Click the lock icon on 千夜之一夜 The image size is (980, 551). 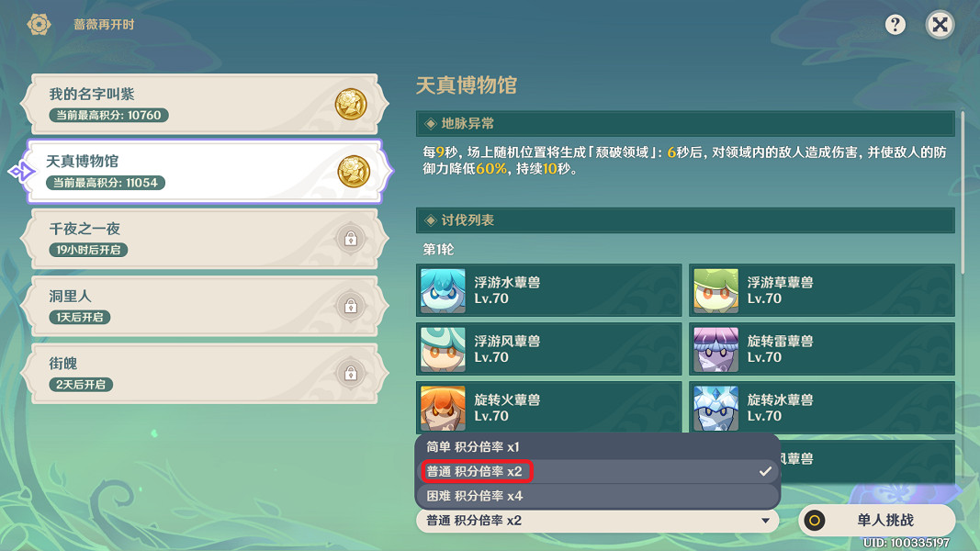pyautogui.click(x=351, y=239)
